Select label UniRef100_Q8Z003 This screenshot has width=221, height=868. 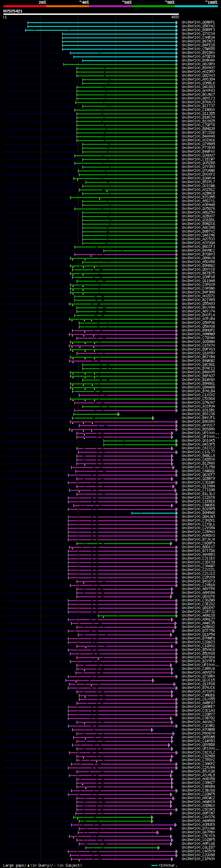[198, 76]
